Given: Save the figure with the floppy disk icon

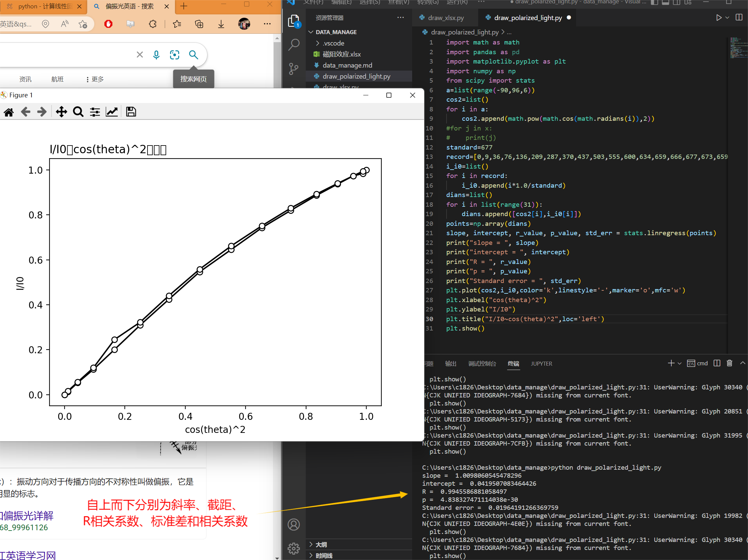Looking at the screenshot, I should point(131,112).
